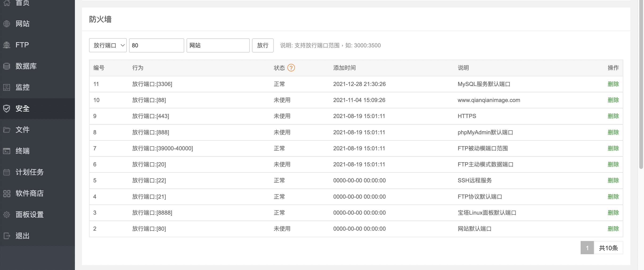The image size is (644, 270).
Task: Delete the port 20 rule
Action: tap(613, 164)
